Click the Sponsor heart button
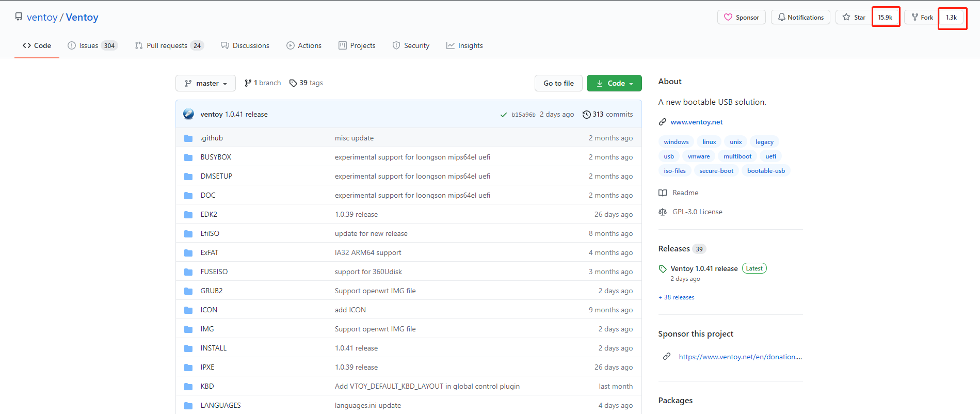 pos(742,17)
